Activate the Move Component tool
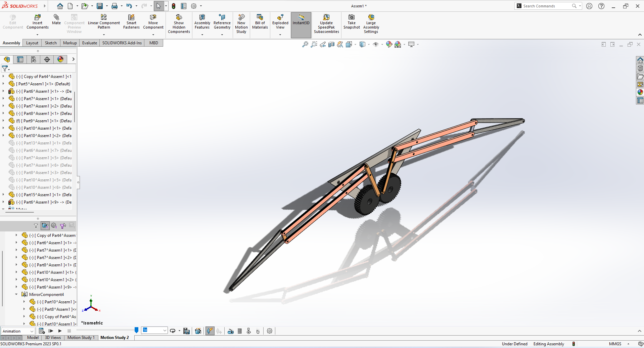The width and height of the screenshot is (644, 348). point(153,22)
